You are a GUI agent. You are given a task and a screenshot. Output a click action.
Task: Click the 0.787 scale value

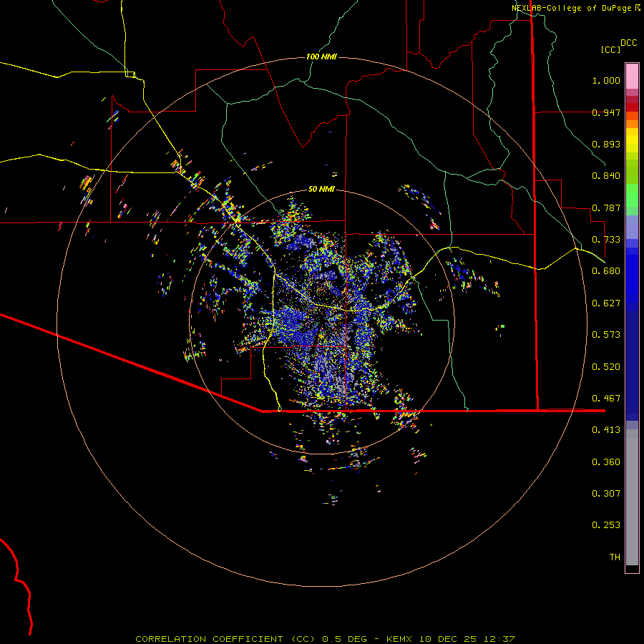pos(606,208)
